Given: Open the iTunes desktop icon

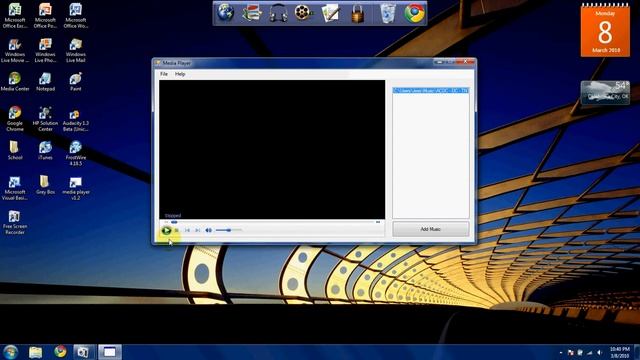Looking at the screenshot, I should tap(45, 150).
